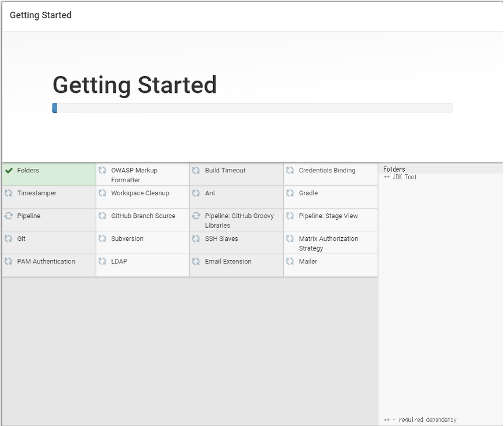
Task: Select the SSH Slaves plugin name
Action: [221, 238]
